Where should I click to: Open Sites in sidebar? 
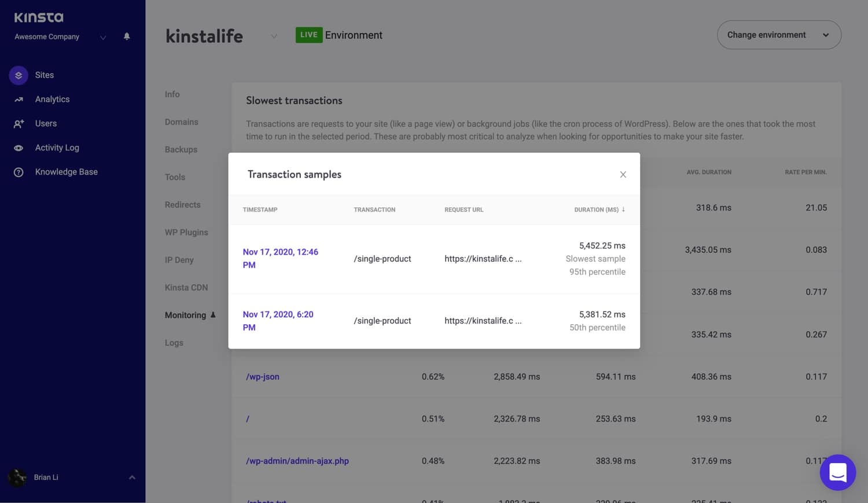coord(45,75)
